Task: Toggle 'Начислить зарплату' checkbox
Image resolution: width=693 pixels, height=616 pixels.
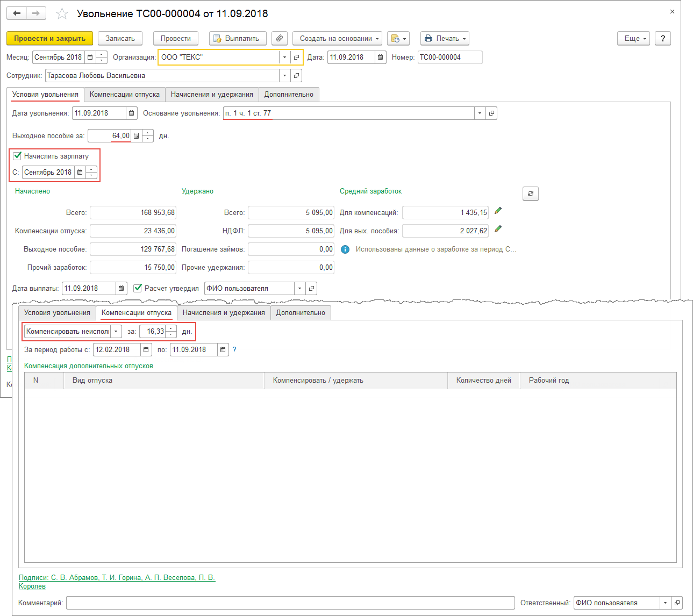Action: click(x=17, y=156)
